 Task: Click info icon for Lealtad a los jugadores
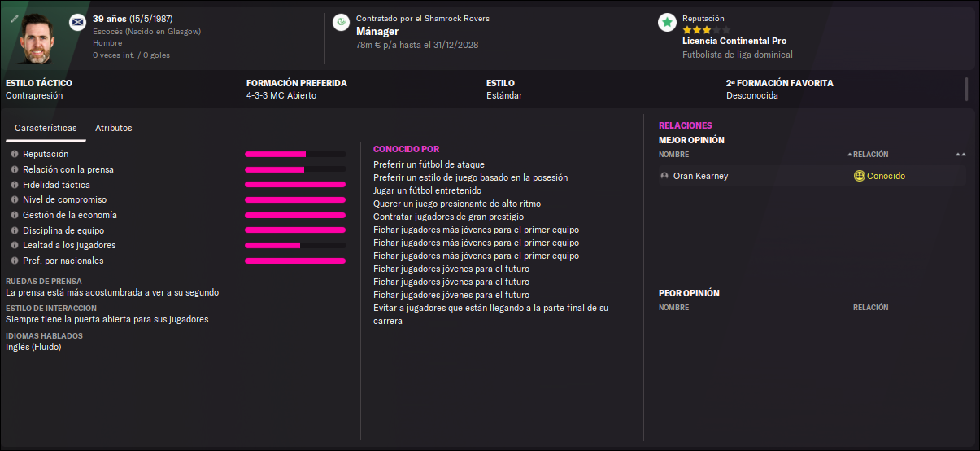[x=15, y=245]
